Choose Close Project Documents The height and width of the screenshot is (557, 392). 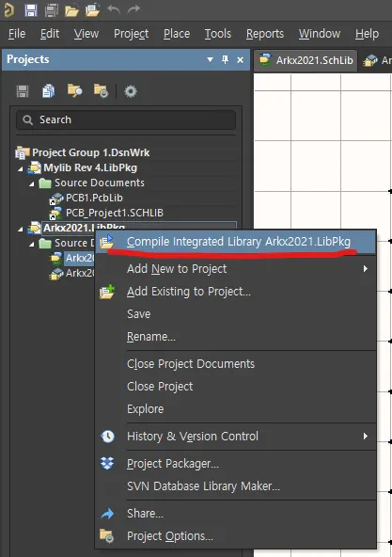click(x=236, y=364)
